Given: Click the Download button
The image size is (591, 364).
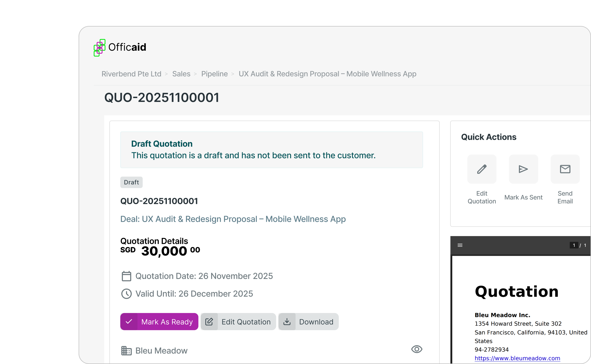Looking at the screenshot, I should coord(309,322).
